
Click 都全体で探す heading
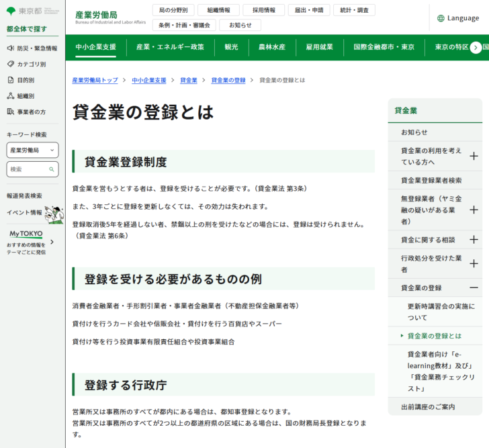[x=27, y=29]
